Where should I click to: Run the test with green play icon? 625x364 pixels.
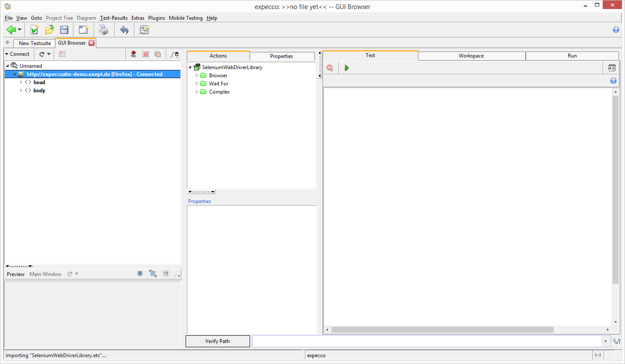coord(347,68)
